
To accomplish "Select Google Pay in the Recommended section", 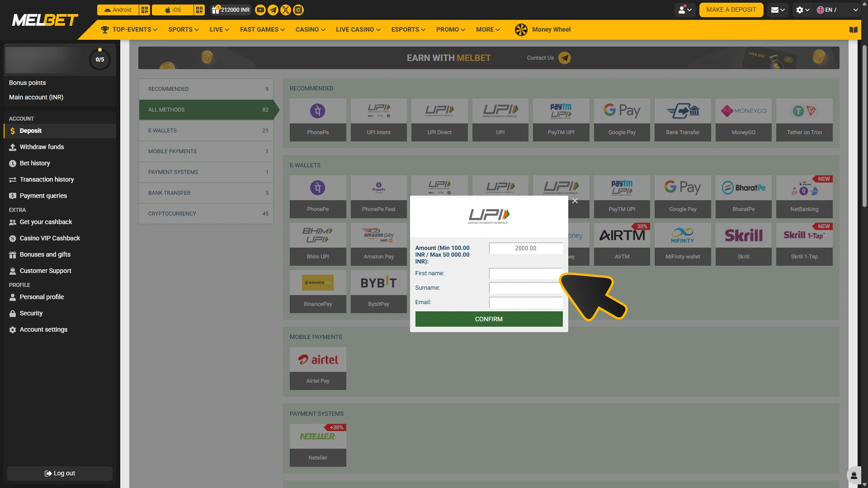I will click(x=622, y=120).
